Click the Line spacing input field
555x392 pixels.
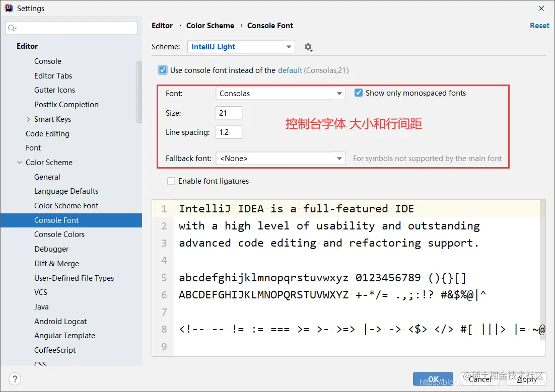pyautogui.click(x=229, y=132)
